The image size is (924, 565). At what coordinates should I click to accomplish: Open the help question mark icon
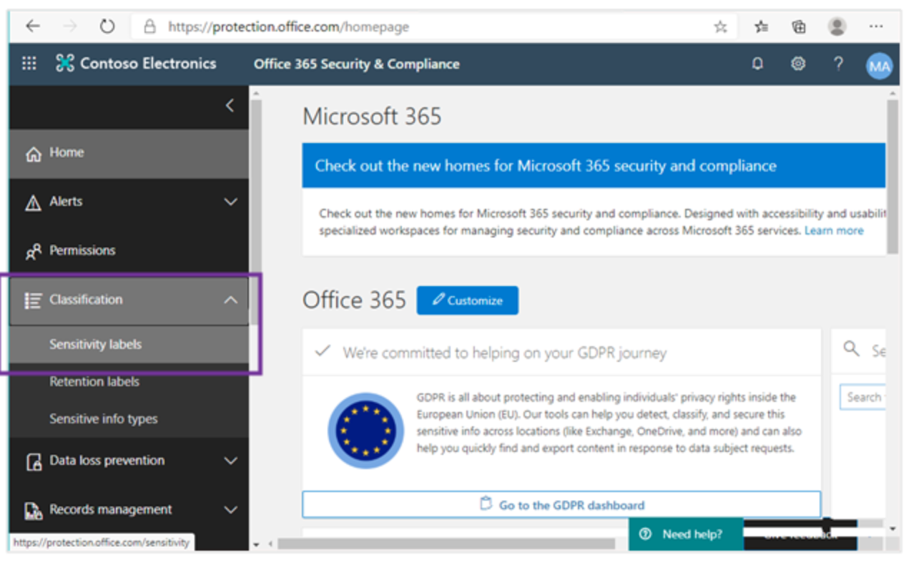point(838,64)
